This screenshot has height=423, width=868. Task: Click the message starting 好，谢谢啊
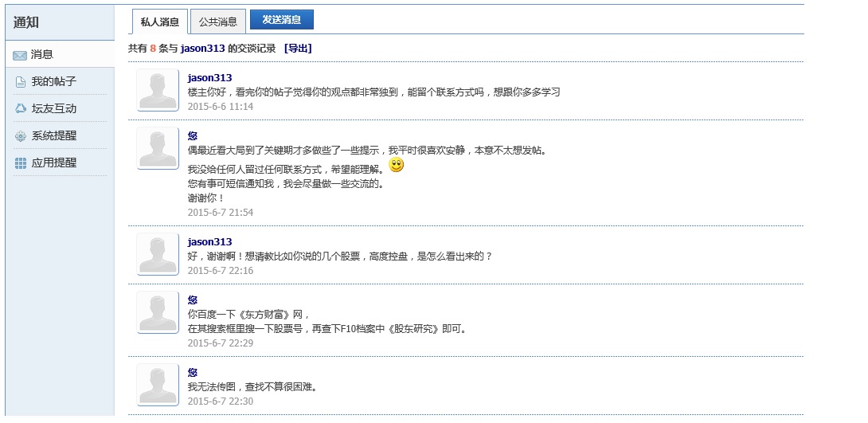pos(340,257)
